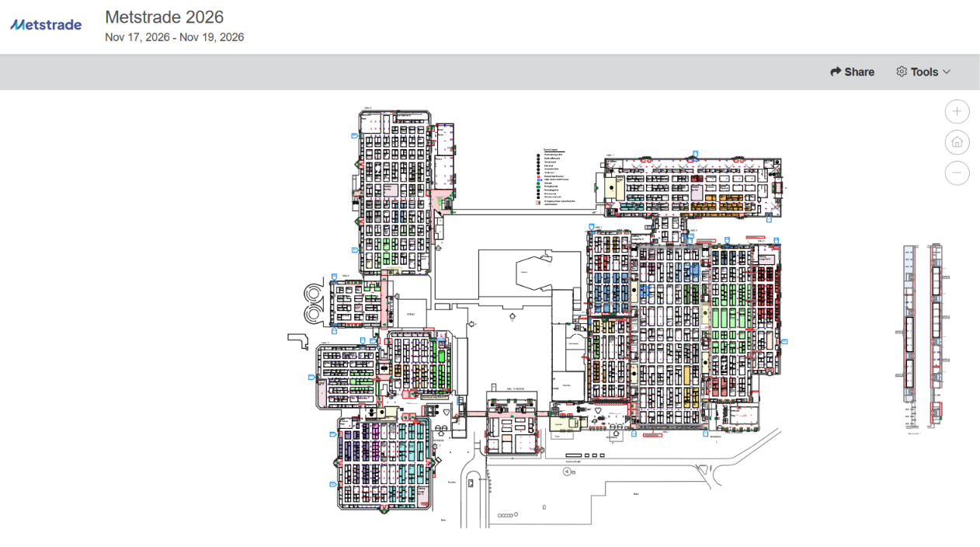Zoom in on the floor plan
Image resolution: width=980 pixels, height=547 pixels.
click(957, 112)
